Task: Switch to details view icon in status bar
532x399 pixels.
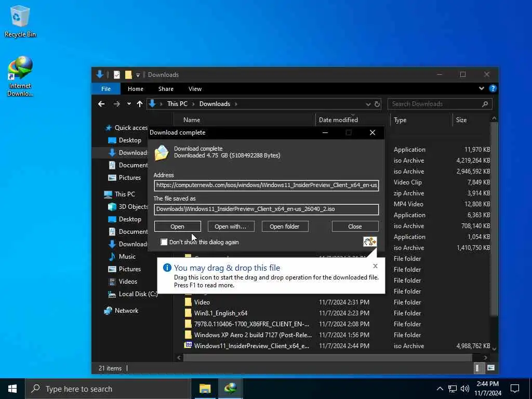Action: pyautogui.click(x=477, y=368)
